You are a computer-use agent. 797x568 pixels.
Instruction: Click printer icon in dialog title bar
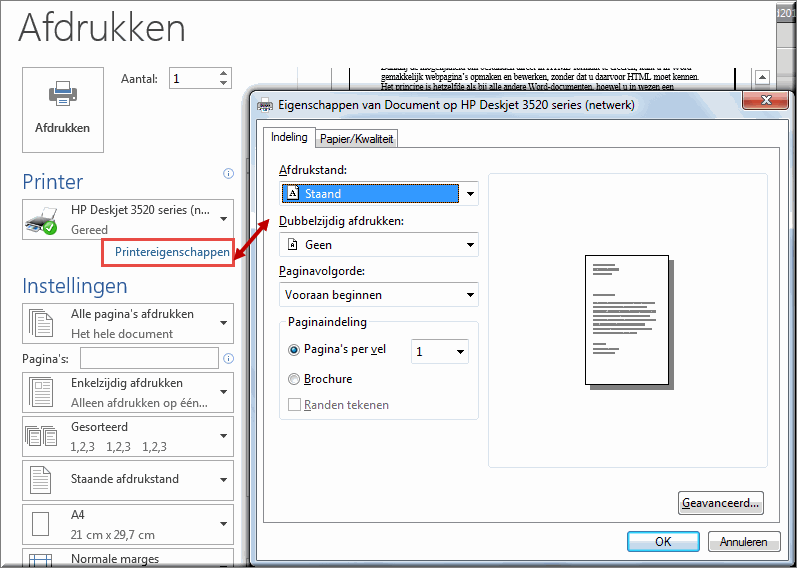[x=265, y=105]
